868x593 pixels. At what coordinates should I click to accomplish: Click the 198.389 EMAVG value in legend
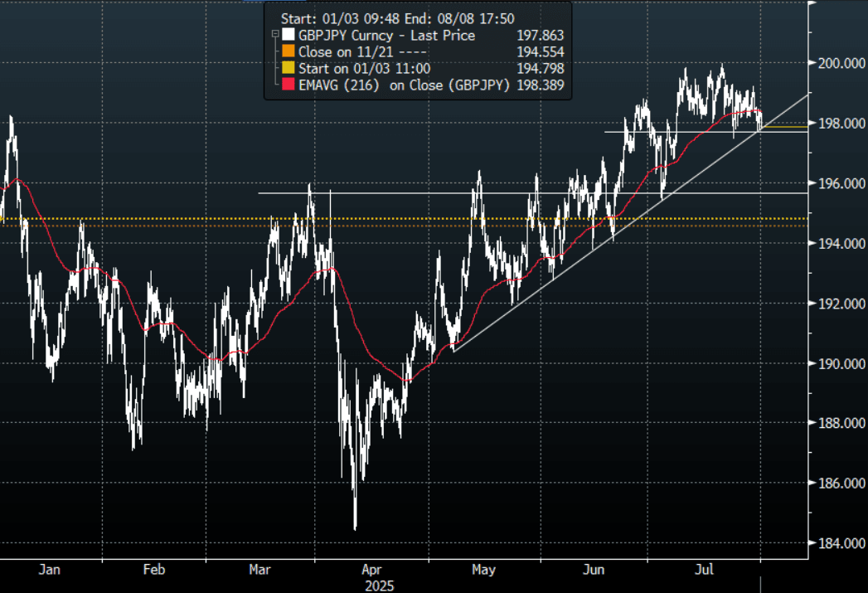point(541,85)
